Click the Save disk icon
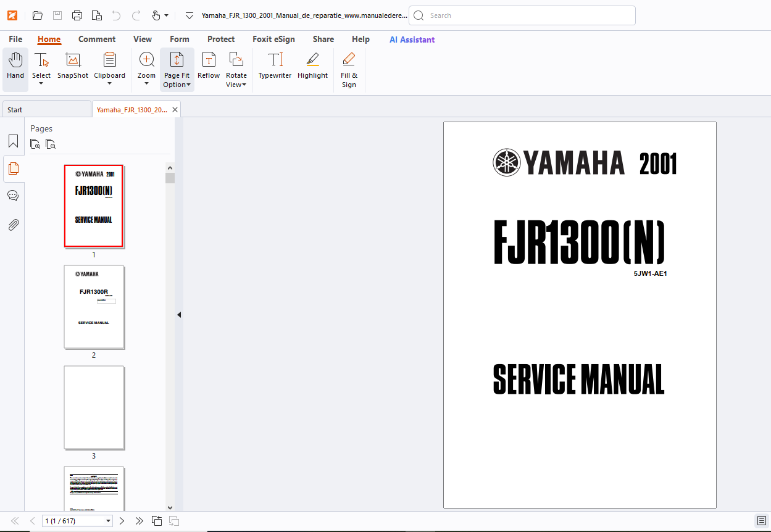The width and height of the screenshot is (771, 532). pos(57,15)
